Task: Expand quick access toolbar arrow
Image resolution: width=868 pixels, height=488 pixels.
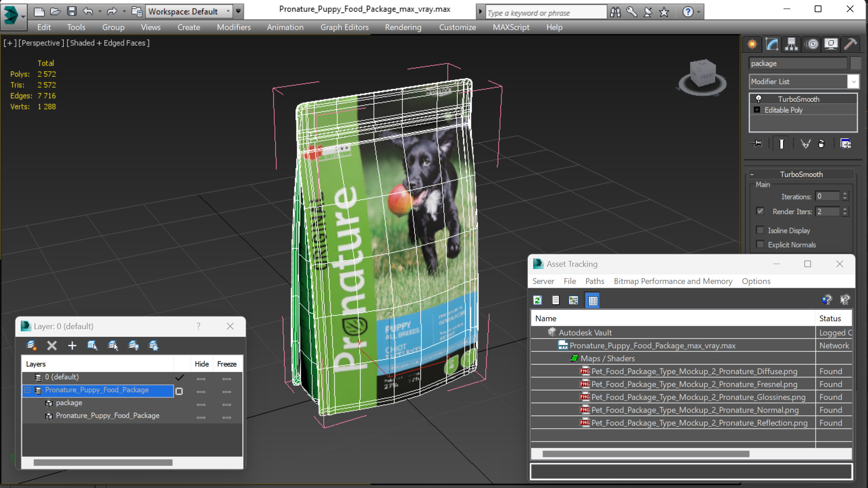Action: click(x=238, y=11)
